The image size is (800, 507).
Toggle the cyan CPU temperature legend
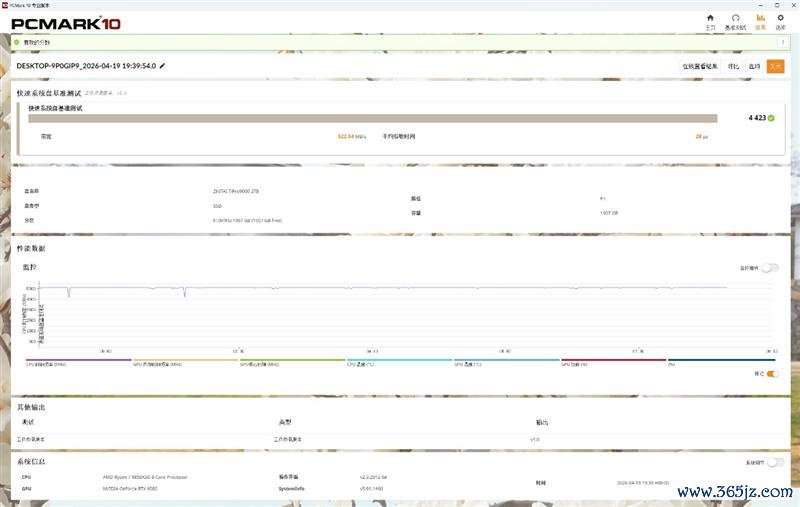(x=400, y=362)
